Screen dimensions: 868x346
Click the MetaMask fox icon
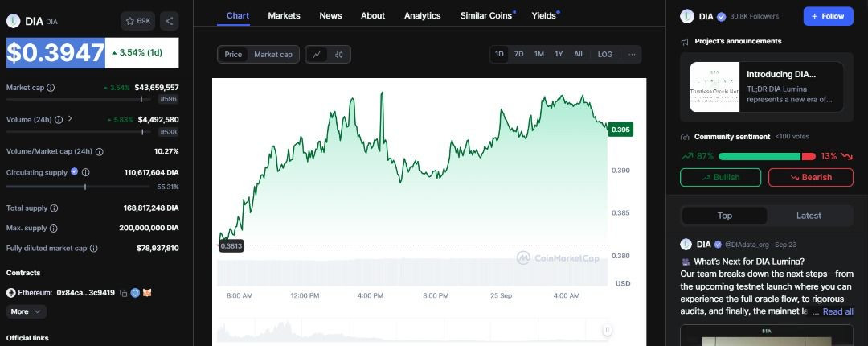click(x=147, y=293)
